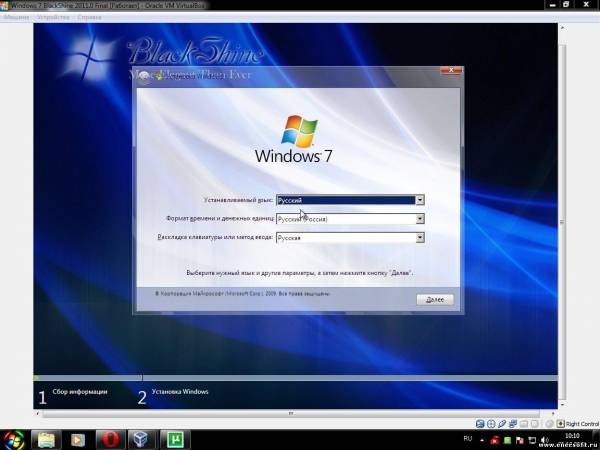Click the network adapters status icon
Image resolution: width=600 pixels, height=450 pixels.
[x=513, y=424]
